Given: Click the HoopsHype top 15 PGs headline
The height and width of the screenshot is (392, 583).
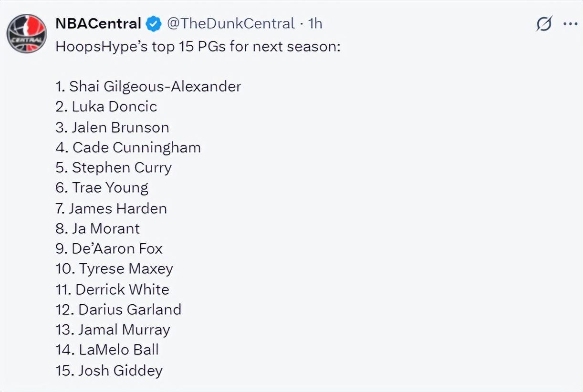Looking at the screenshot, I should (x=198, y=47).
